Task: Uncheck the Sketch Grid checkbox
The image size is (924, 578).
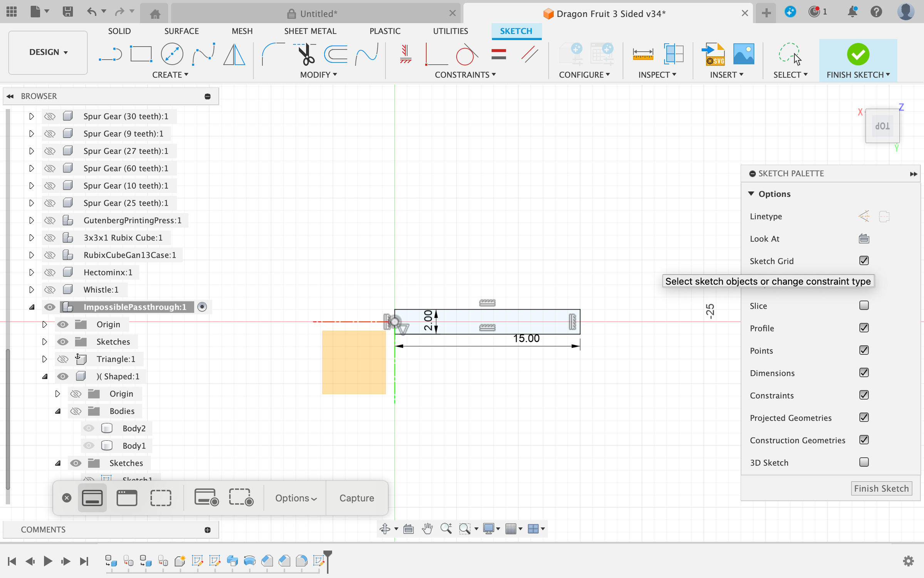Action: pyautogui.click(x=864, y=261)
